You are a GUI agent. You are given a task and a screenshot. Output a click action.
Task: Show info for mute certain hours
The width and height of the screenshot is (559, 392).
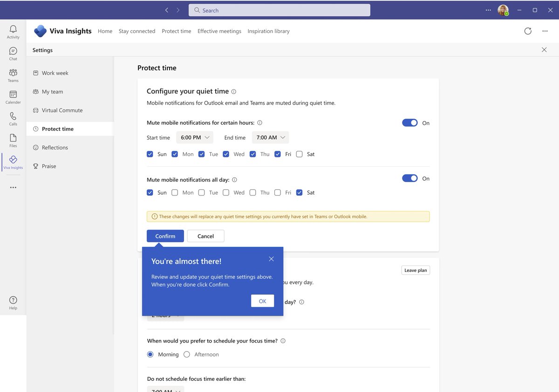tap(260, 123)
